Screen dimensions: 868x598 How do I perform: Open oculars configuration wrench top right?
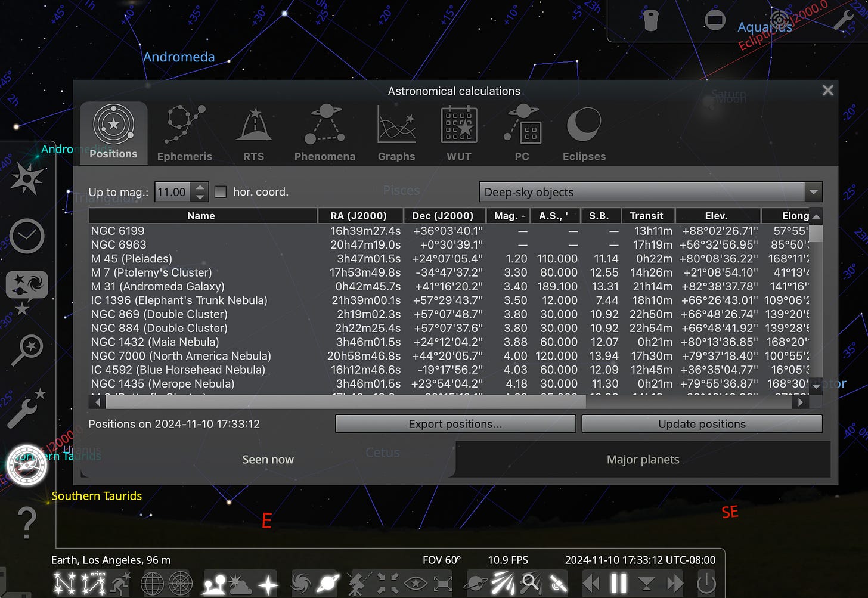[843, 20]
